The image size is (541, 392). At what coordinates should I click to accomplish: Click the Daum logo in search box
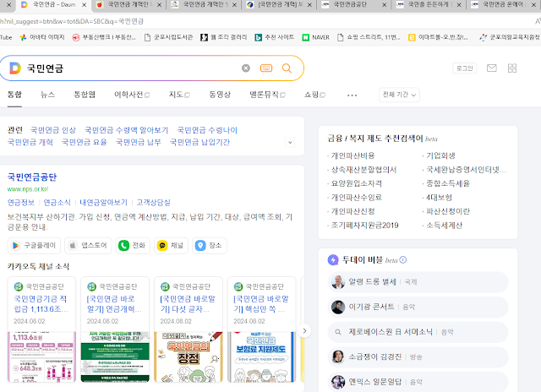click(15, 68)
